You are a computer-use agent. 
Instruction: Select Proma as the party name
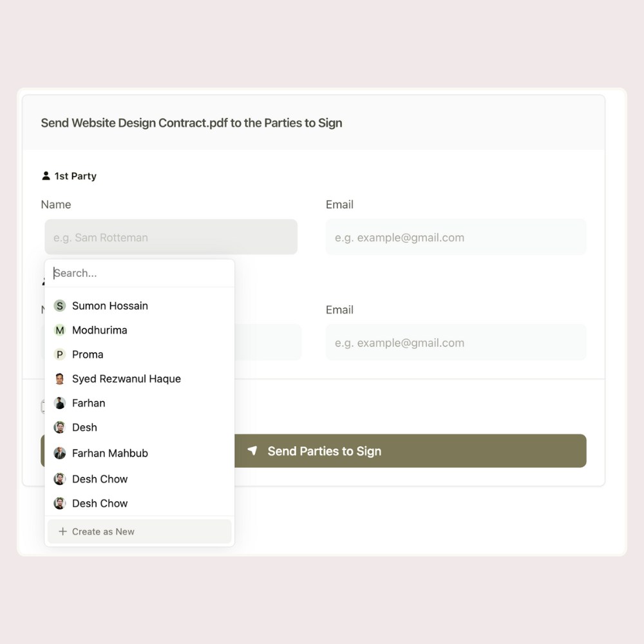point(140,354)
